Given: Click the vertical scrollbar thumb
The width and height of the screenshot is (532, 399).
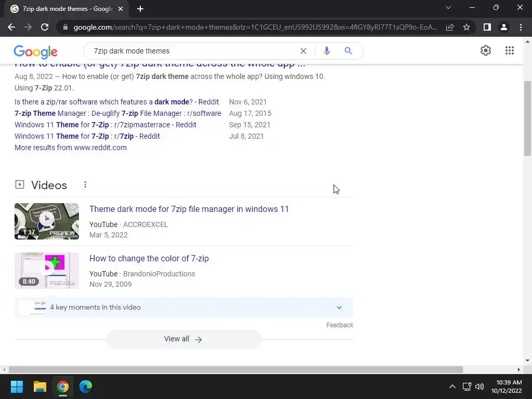Looking at the screenshot, I should [x=528, y=118].
